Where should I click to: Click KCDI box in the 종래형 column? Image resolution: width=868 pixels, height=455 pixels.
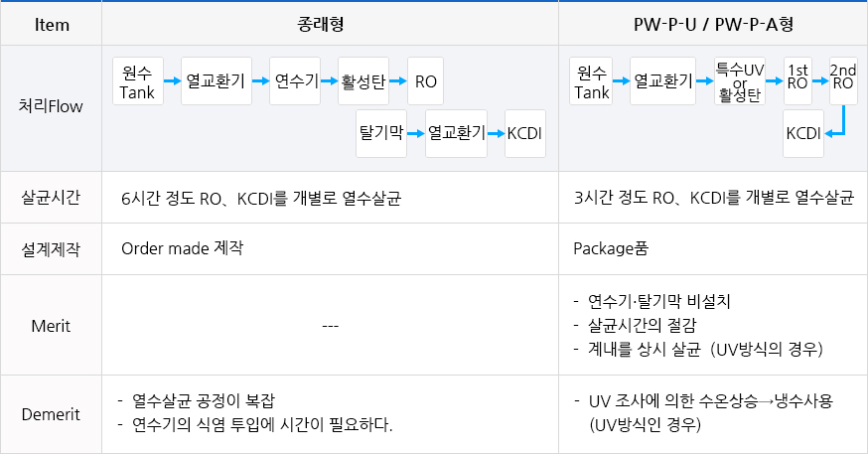(x=525, y=133)
